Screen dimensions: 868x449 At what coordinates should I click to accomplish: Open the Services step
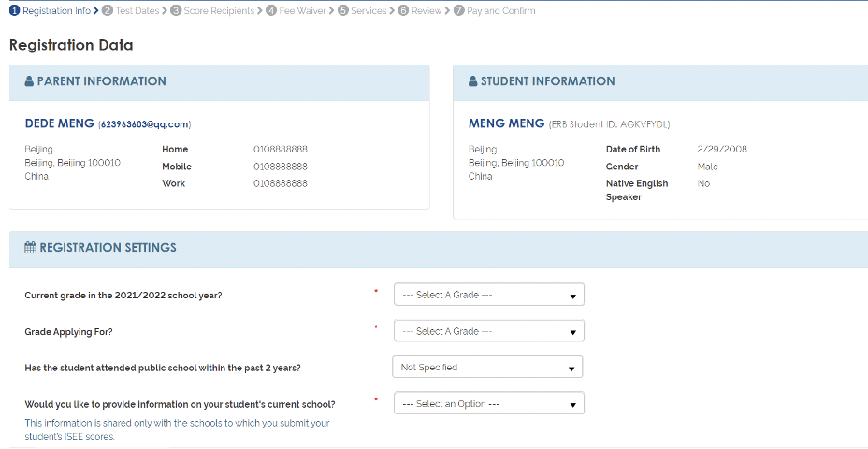(369, 11)
